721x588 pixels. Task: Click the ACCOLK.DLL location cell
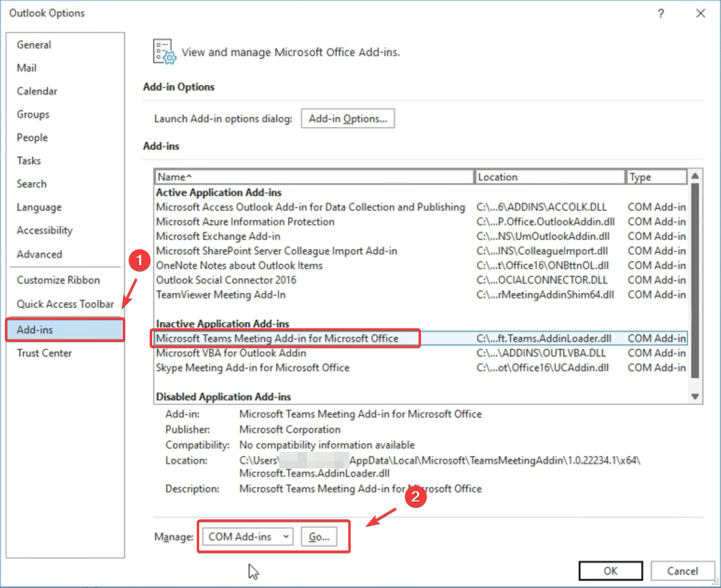coord(541,207)
